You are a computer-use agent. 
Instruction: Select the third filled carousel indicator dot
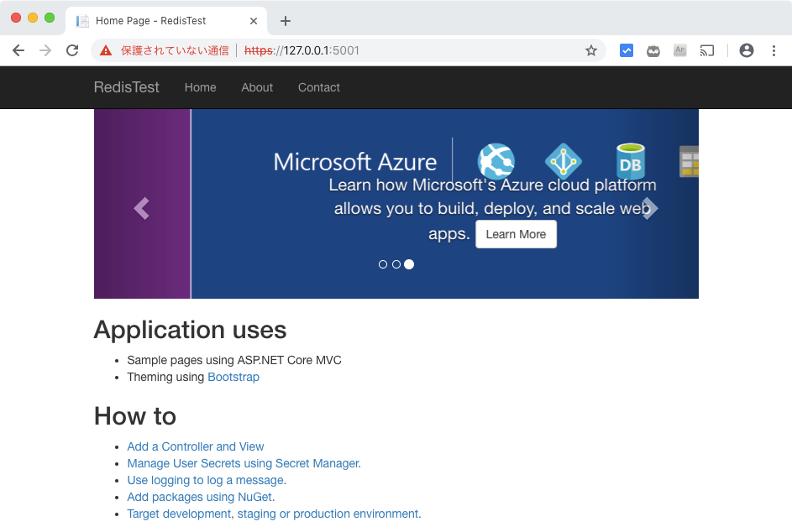(x=409, y=264)
